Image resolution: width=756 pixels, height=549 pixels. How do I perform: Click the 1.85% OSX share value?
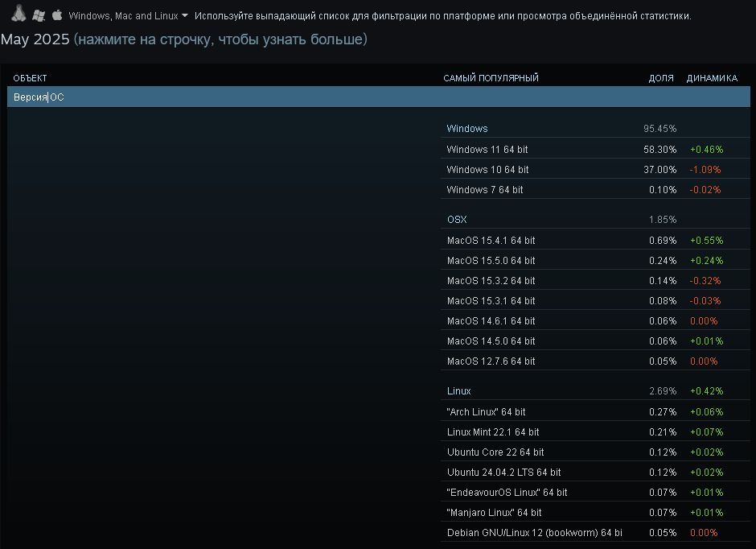[663, 219]
